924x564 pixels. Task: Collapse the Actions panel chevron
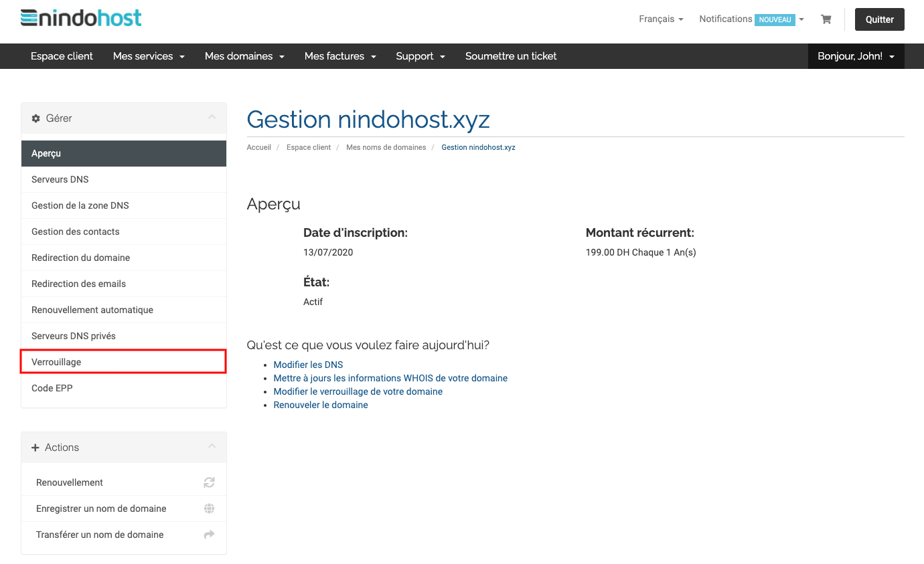click(x=212, y=447)
